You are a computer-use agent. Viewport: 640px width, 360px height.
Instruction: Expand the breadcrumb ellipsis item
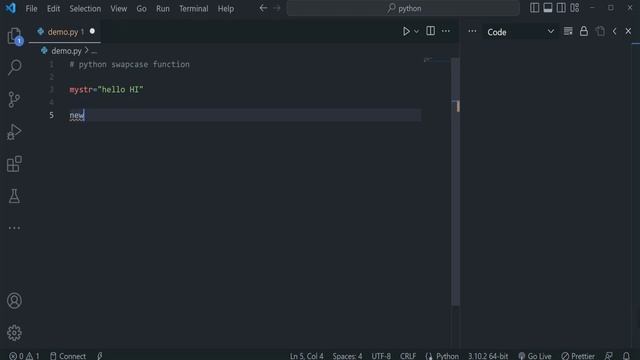point(94,51)
